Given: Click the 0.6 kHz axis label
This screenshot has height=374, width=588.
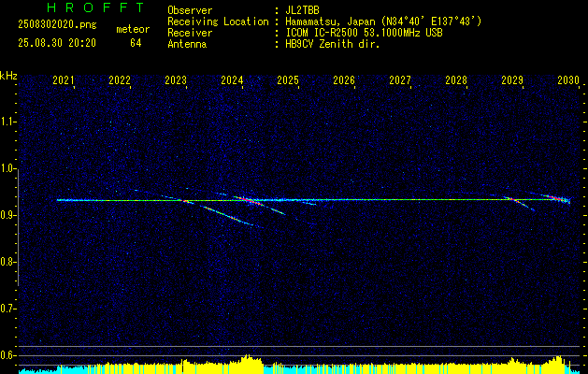Looking at the screenshot, I should [8, 355].
